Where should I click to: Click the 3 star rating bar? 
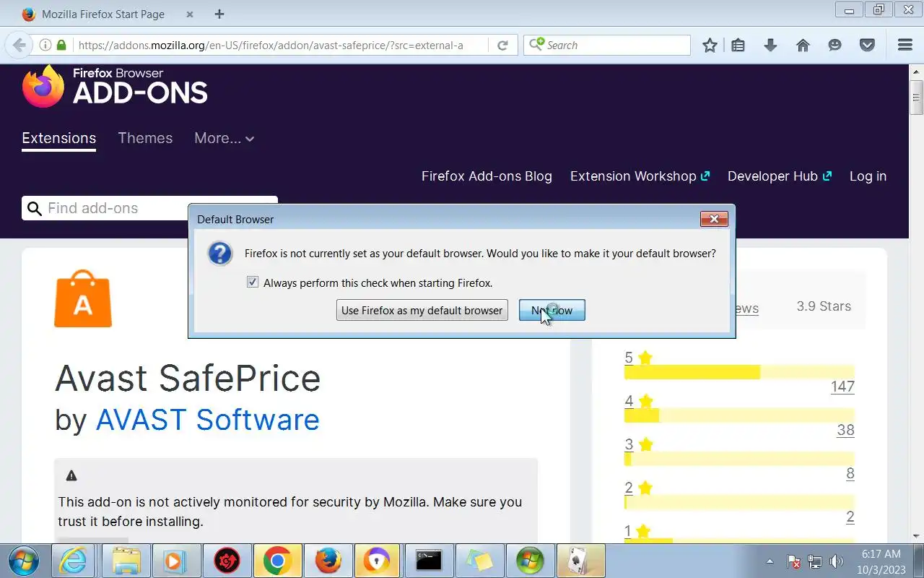pos(739,459)
